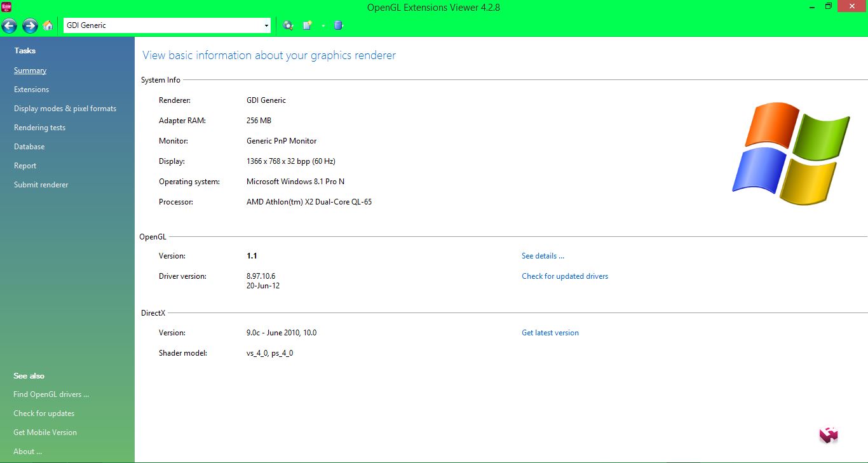Click the blue database cylinder icon
This screenshot has height=463, width=868.
point(338,25)
